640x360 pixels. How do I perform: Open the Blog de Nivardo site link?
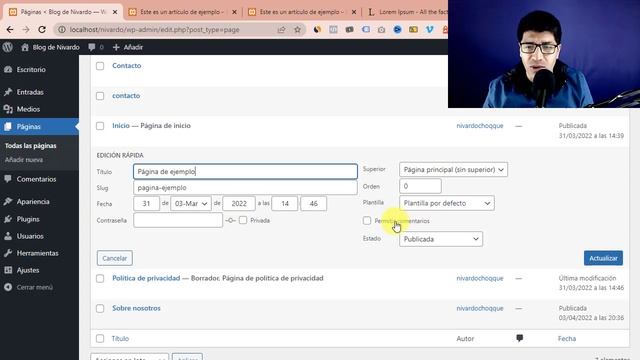pos(51,47)
